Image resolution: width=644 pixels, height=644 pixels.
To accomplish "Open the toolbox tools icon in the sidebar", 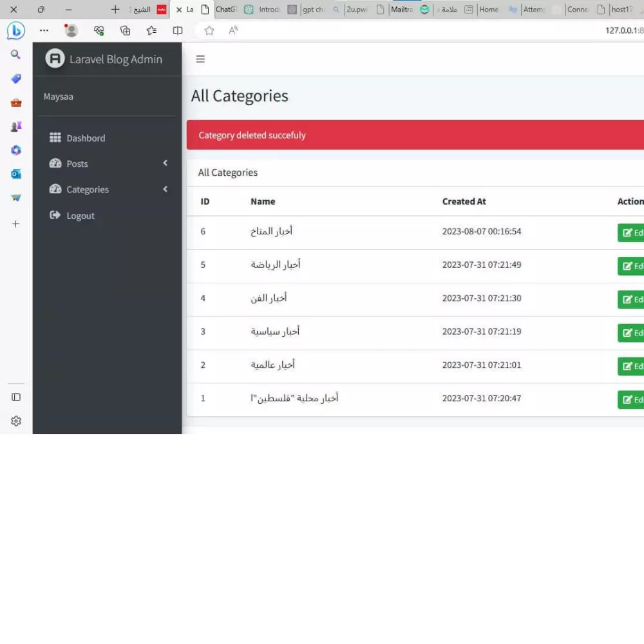I will point(15,102).
